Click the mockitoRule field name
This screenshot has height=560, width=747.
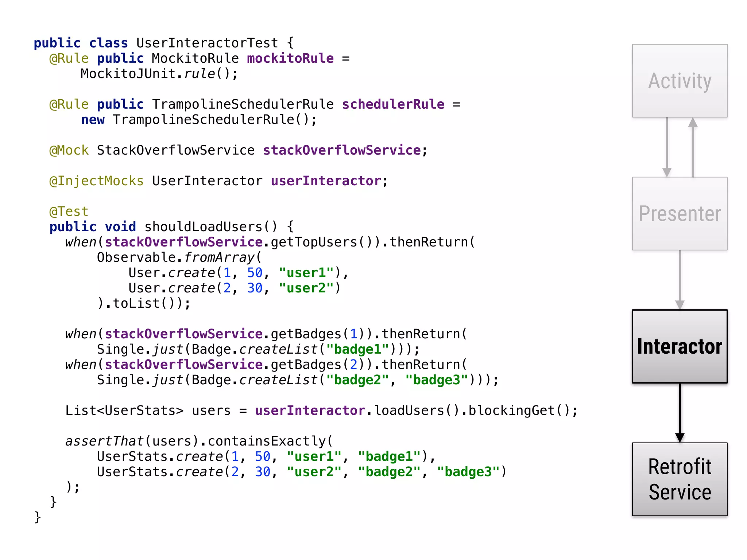point(290,58)
